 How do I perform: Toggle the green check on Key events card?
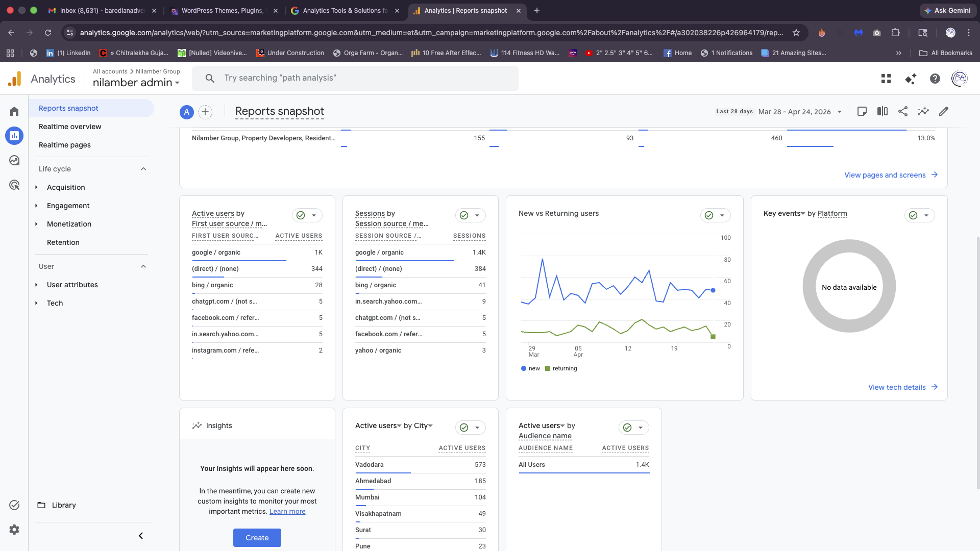point(913,215)
